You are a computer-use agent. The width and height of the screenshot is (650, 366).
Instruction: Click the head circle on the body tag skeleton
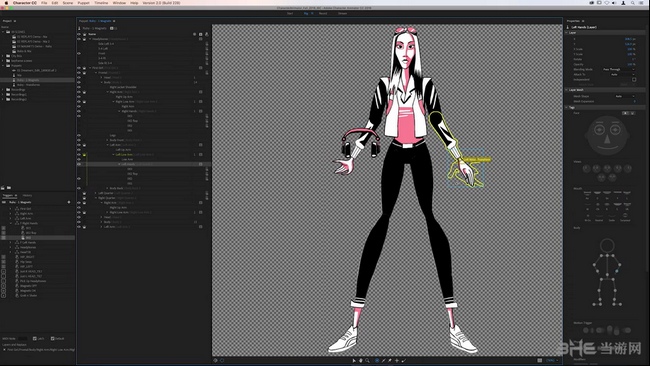tap(607, 245)
